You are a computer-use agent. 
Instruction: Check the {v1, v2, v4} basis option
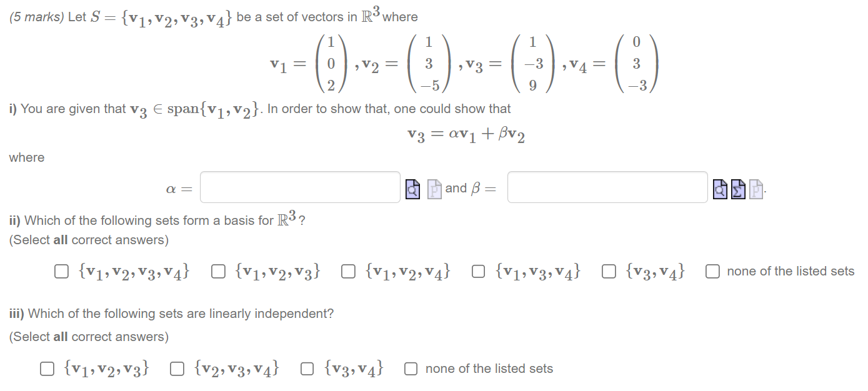coord(348,270)
